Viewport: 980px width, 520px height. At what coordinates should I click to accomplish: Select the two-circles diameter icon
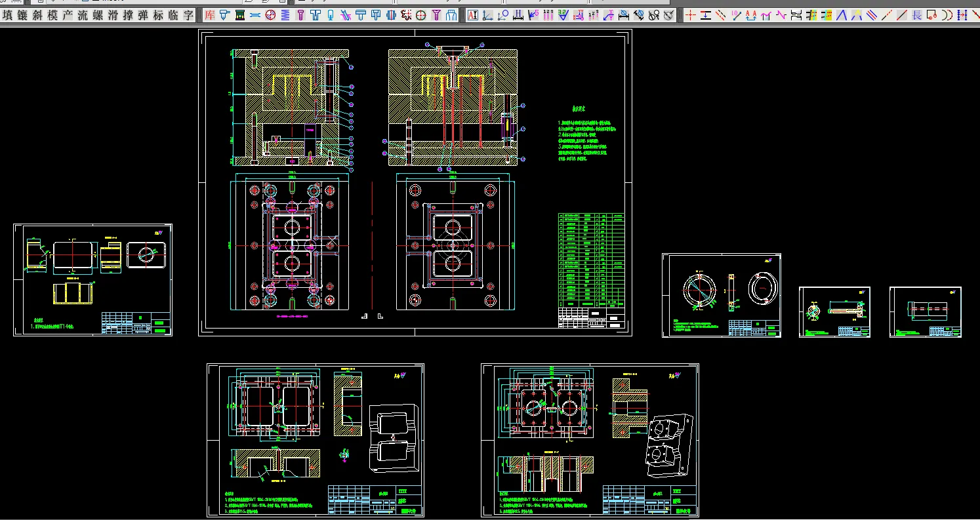pos(654,15)
